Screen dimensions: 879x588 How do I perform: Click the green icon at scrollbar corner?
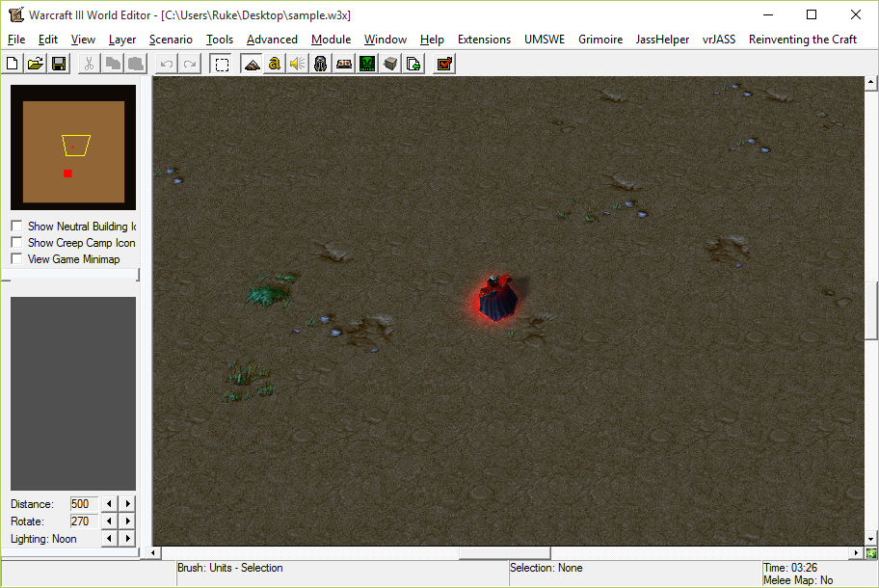click(871, 554)
